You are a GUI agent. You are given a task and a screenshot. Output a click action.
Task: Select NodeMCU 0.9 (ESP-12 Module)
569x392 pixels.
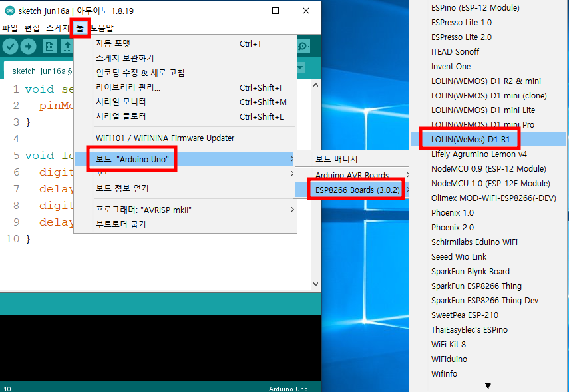click(488, 169)
